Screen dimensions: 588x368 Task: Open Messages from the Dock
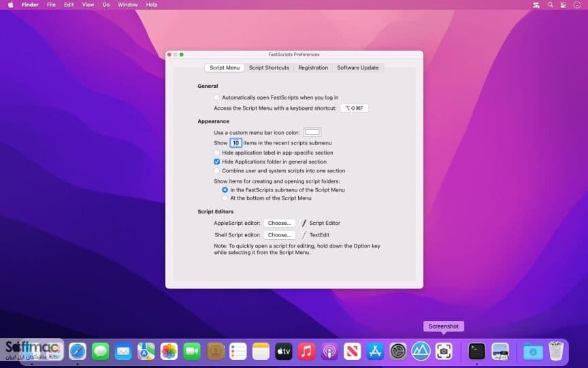[101, 352]
